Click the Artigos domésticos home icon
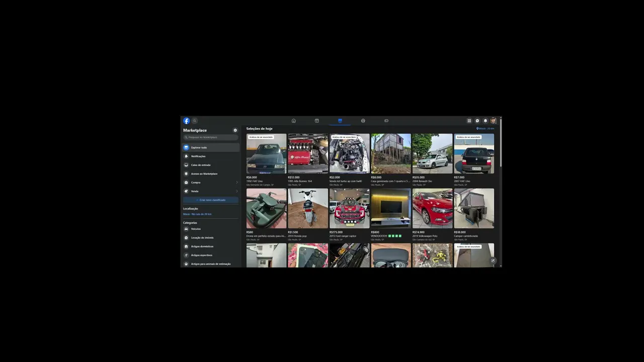 click(x=186, y=246)
